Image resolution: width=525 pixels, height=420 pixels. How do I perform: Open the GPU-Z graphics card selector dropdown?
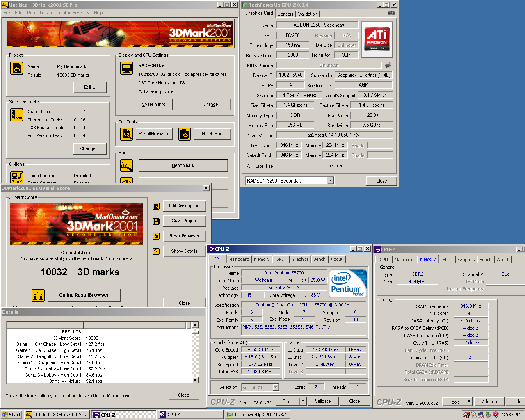331,181
